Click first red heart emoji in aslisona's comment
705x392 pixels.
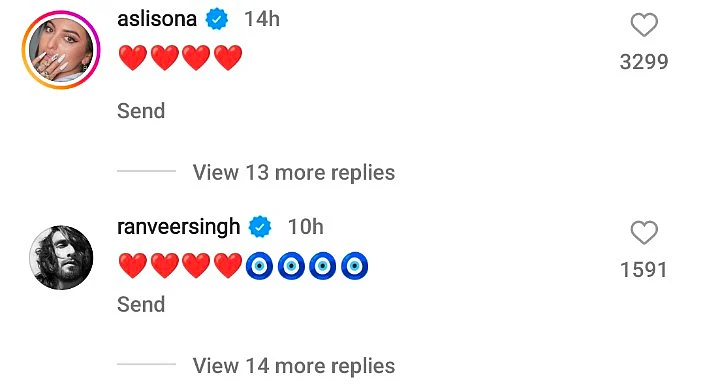tap(133, 58)
